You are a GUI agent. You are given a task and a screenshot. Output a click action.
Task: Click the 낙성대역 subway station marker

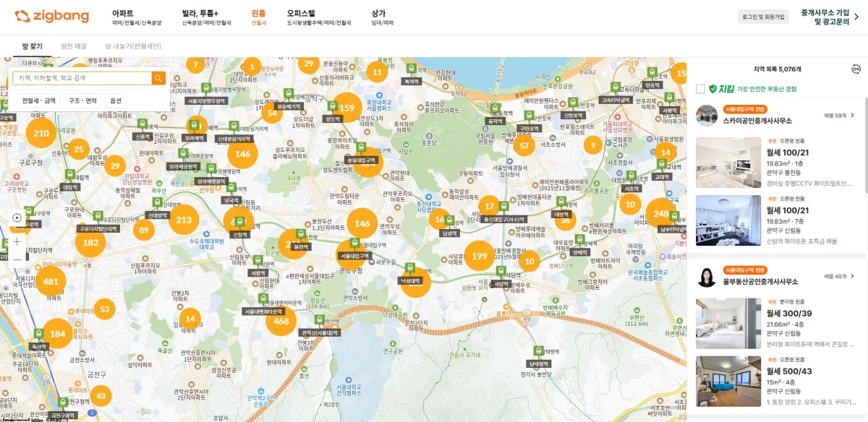pyautogui.click(x=410, y=269)
